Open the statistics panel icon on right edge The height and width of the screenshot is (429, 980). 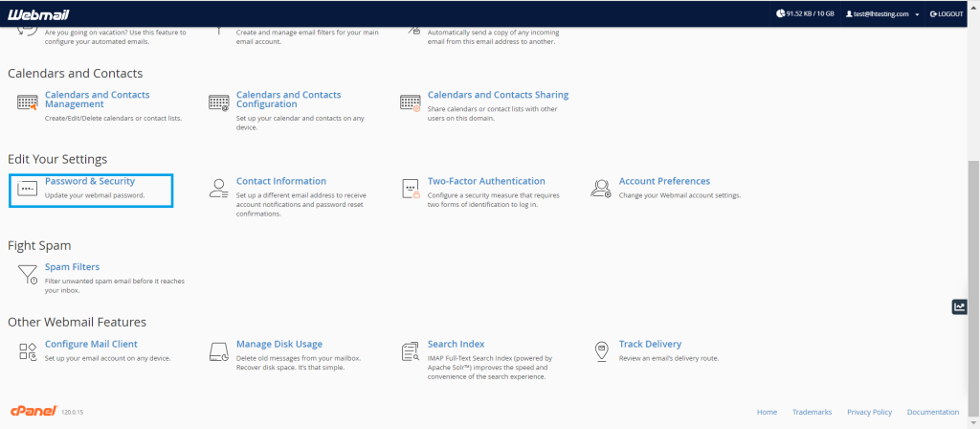pos(959,306)
